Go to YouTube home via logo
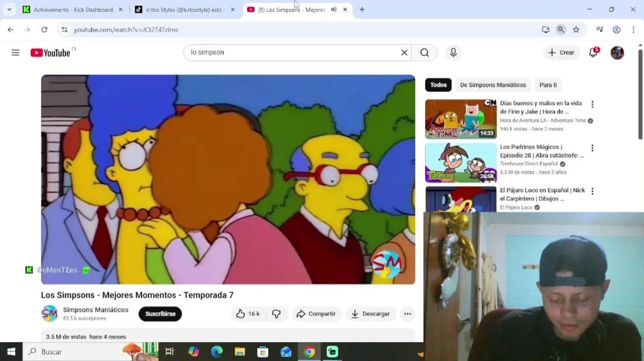 (50, 53)
